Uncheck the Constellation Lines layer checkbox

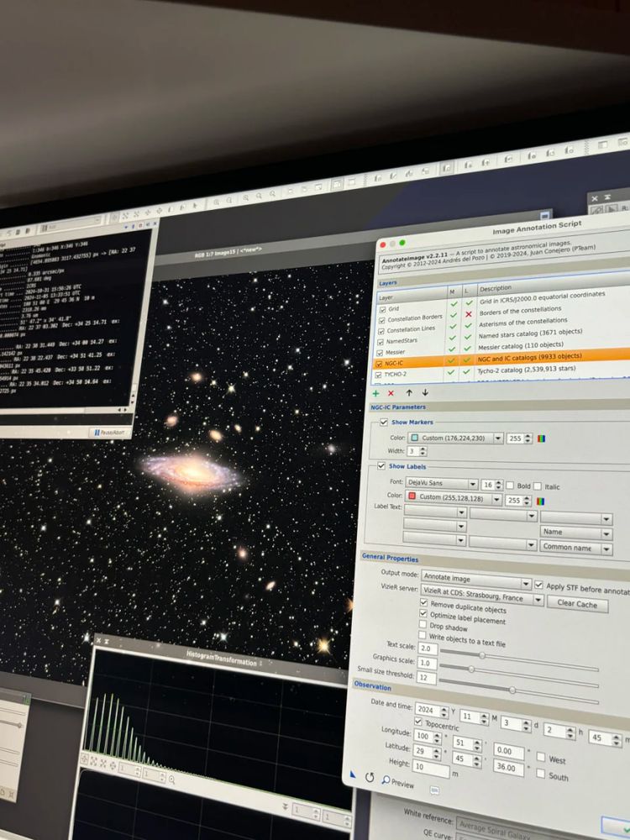(x=381, y=331)
